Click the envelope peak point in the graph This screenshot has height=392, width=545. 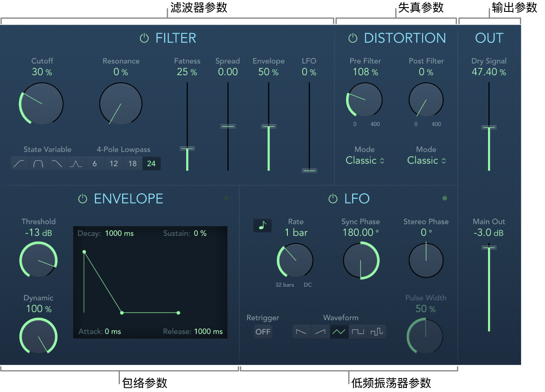[84, 252]
